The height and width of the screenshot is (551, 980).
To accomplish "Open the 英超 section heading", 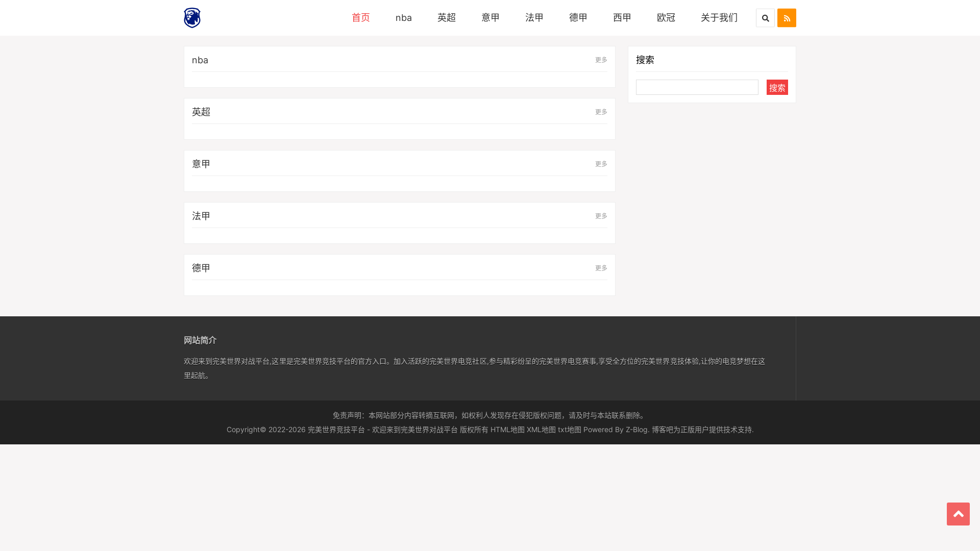I will coord(201,112).
